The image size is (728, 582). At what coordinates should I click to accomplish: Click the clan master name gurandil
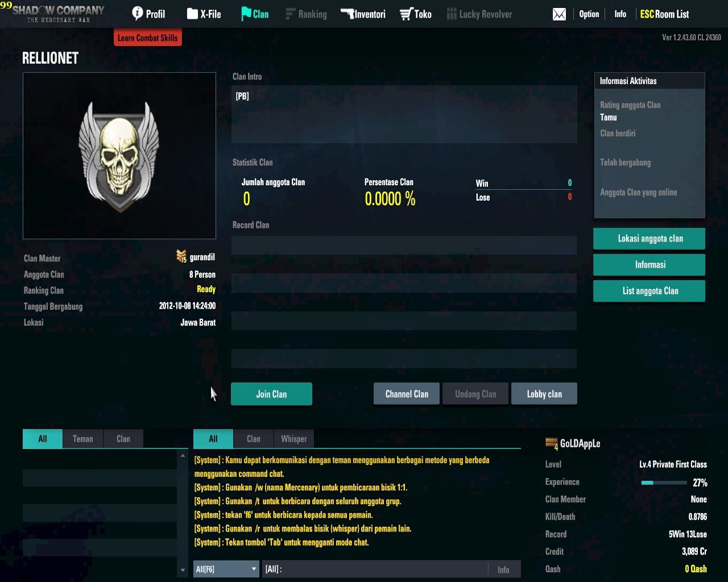tap(202, 257)
